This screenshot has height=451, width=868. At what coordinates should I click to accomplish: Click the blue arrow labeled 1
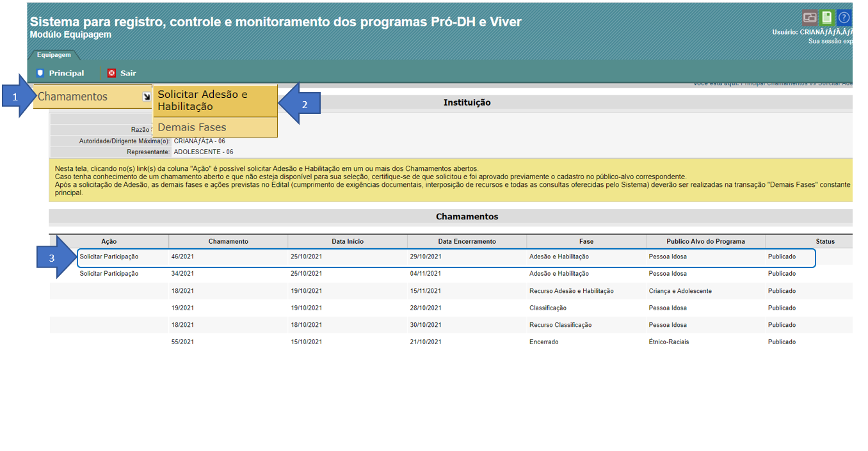pyautogui.click(x=16, y=97)
